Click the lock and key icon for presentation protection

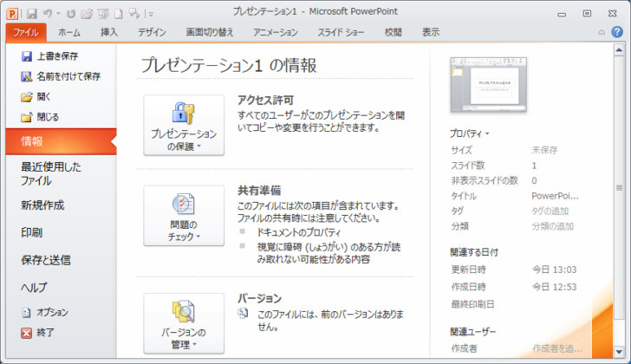(x=184, y=113)
